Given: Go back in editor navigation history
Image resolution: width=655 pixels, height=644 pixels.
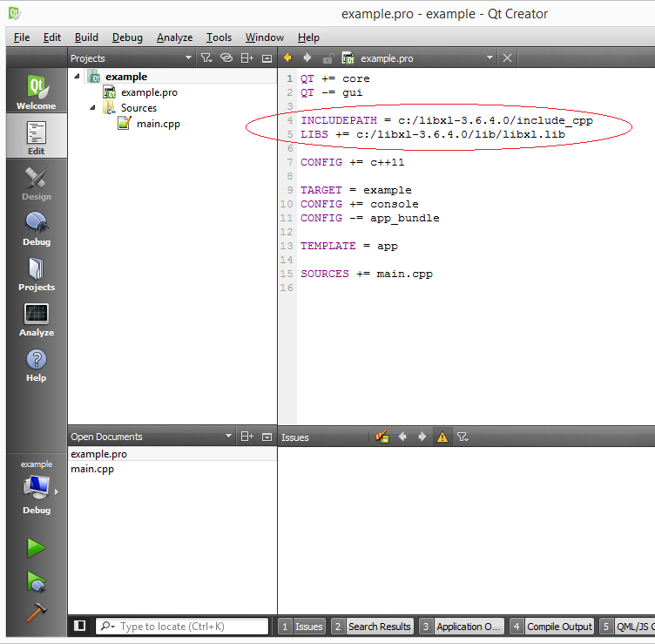Looking at the screenshot, I should tap(287, 58).
